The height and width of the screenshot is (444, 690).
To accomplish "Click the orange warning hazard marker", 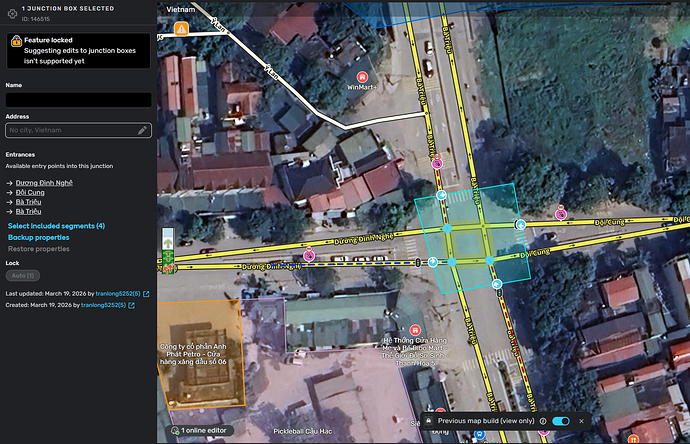I will coord(181,29).
